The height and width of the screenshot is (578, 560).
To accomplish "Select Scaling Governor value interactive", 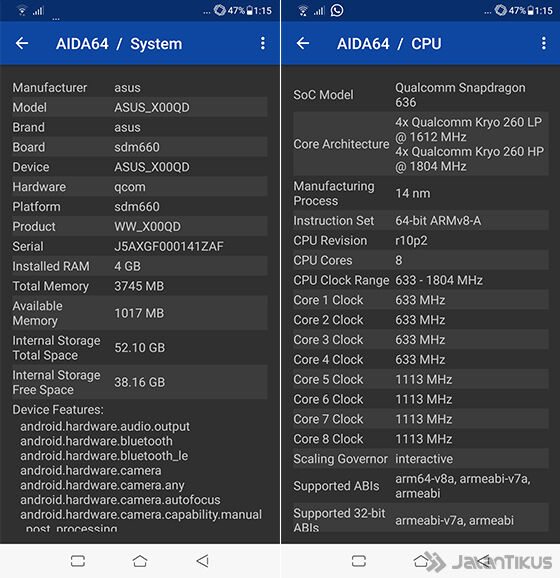I will click(x=424, y=459).
